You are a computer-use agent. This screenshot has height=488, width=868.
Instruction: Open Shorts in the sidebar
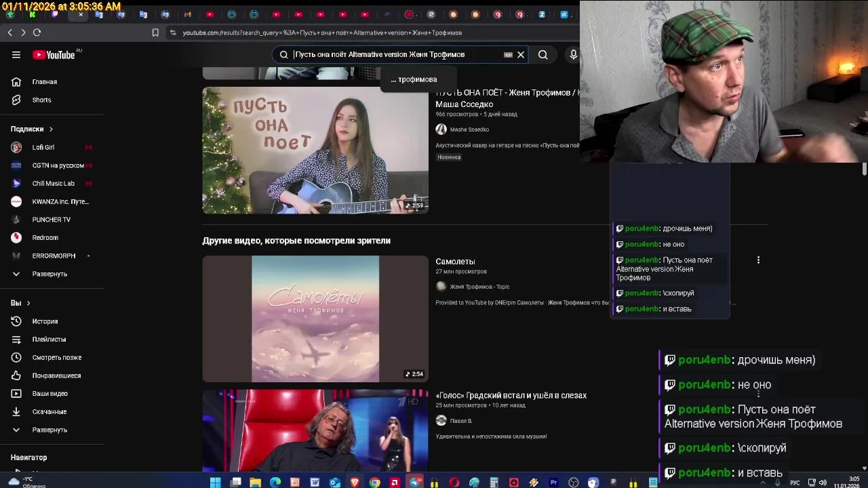point(52,100)
